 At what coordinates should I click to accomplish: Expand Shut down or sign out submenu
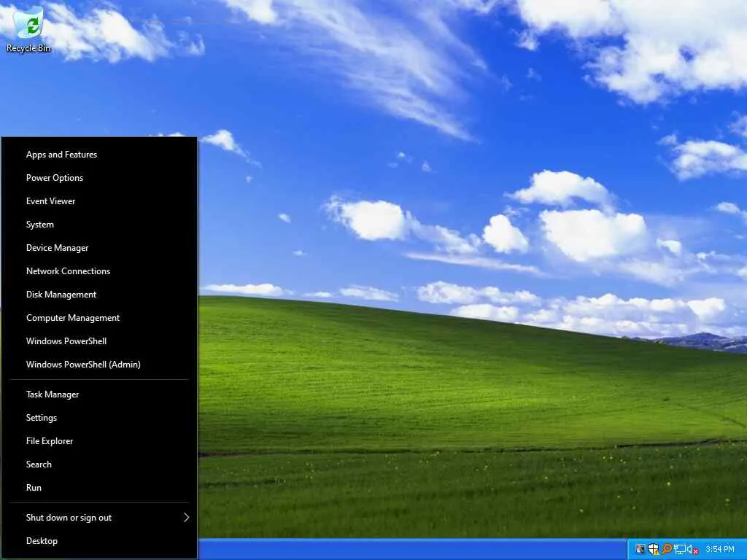coord(99,518)
